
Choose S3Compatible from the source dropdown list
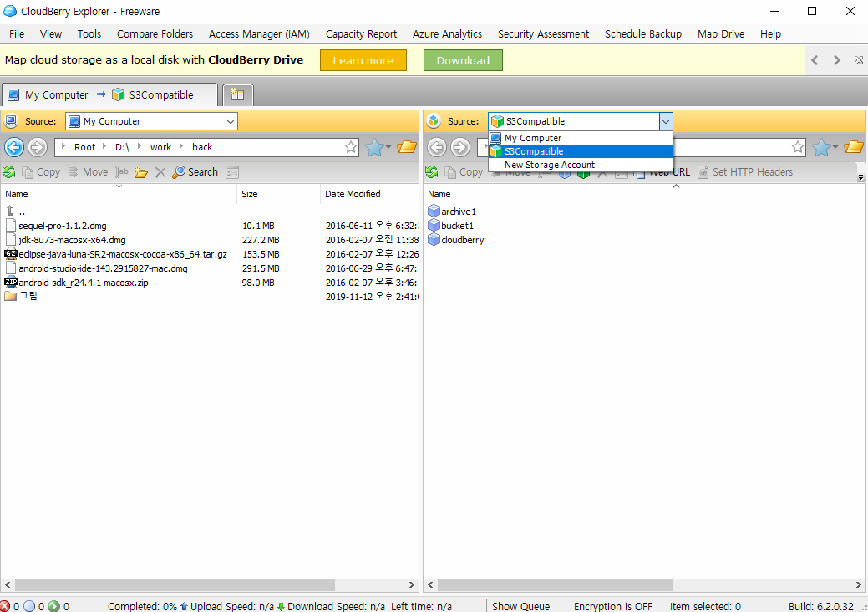580,151
